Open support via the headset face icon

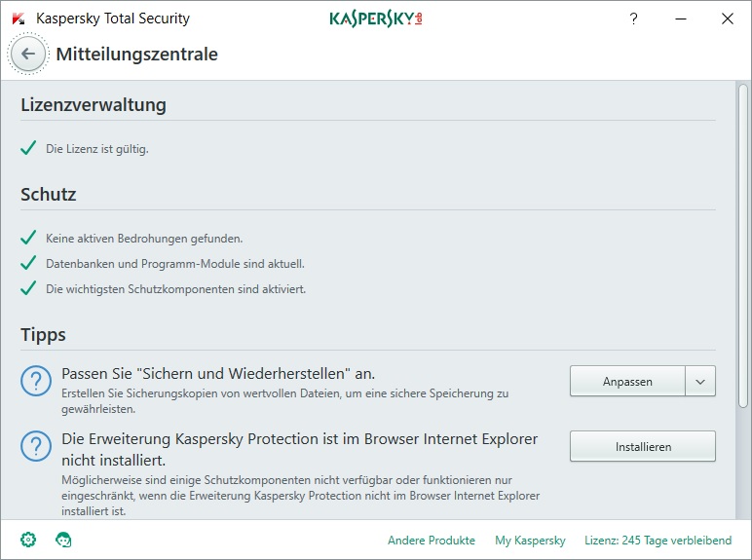(x=63, y=540)
